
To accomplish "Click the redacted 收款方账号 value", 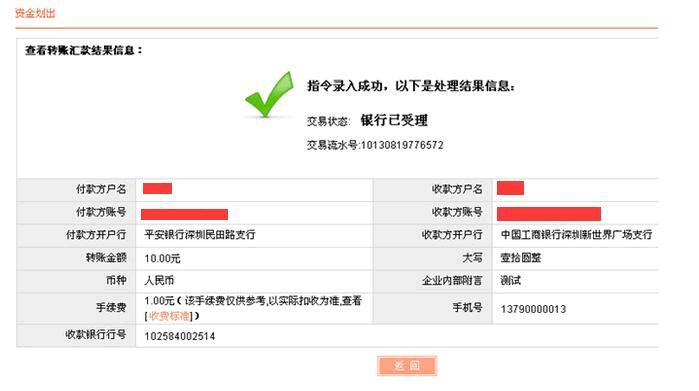I will point(549,214).
